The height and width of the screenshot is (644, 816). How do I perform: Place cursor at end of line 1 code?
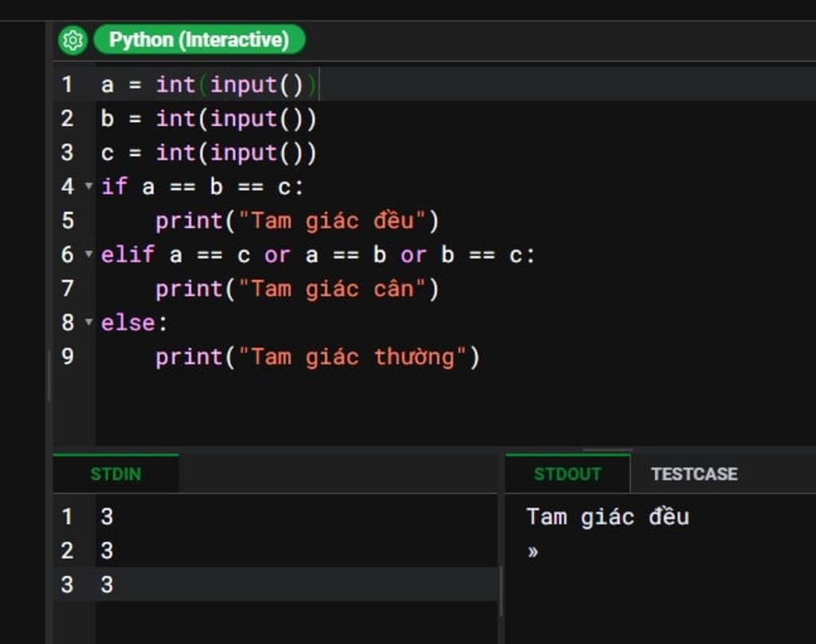(x=318, y=84)
